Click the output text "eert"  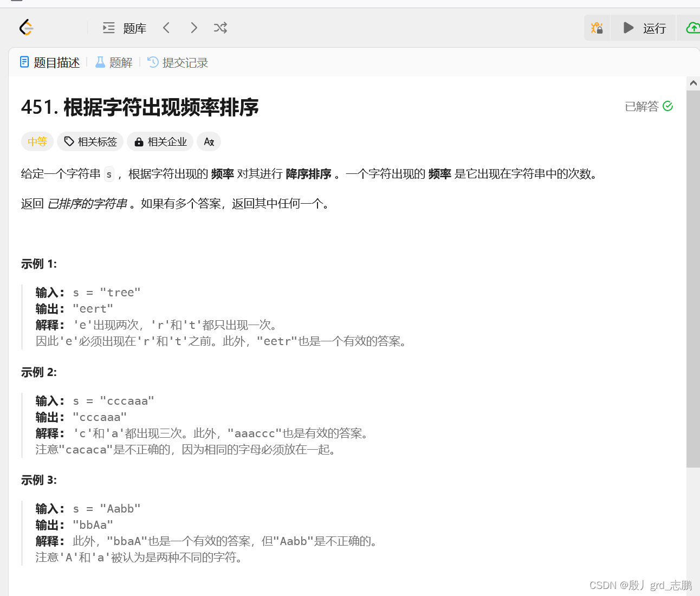[x=93, y=309]
